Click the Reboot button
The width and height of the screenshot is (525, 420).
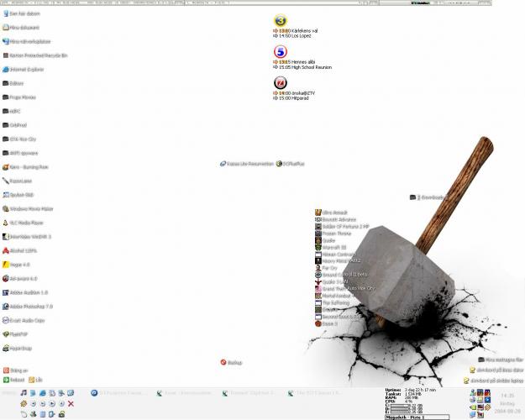click(16, 380)
